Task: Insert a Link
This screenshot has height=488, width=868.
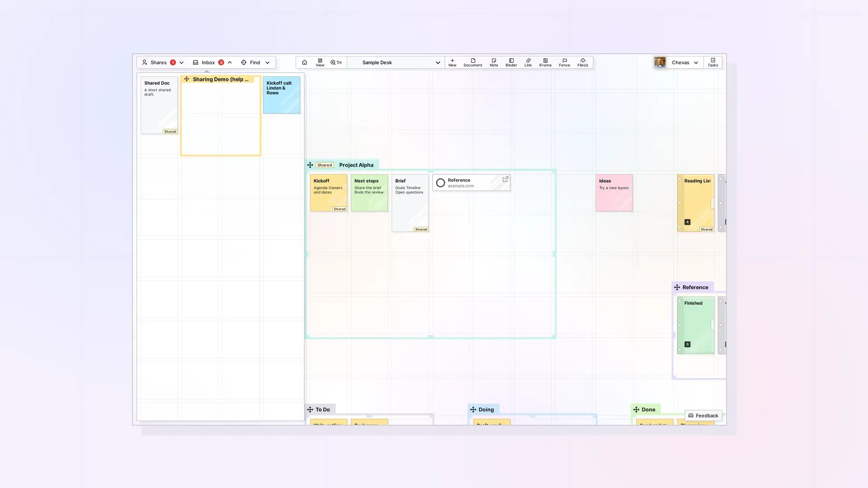Action: [x=528, y=62]
